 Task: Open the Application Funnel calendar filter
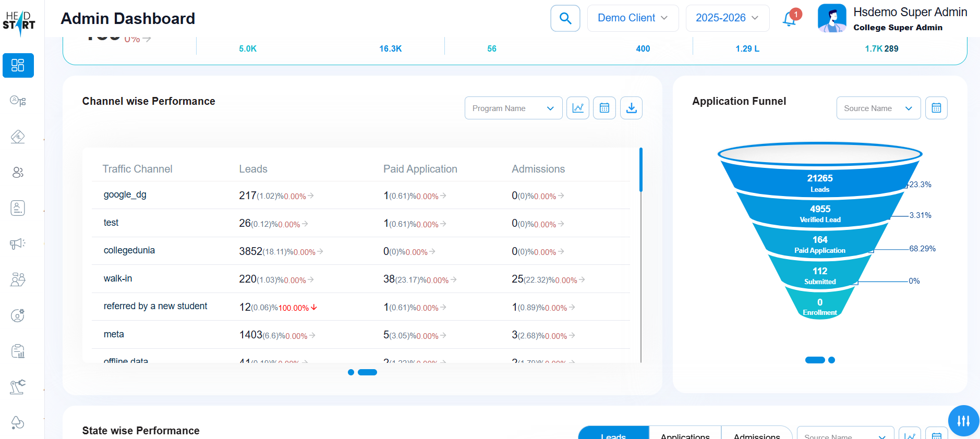click(936, 108)
